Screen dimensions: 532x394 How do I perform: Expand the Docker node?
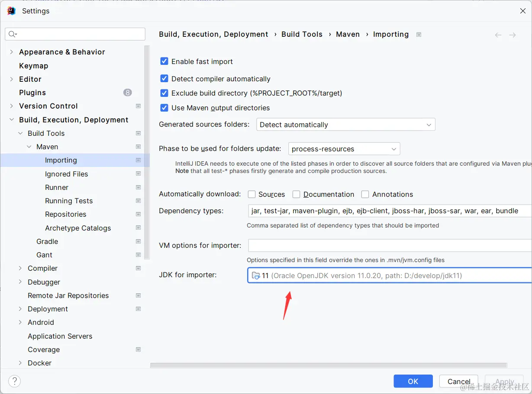click(20, 363)
